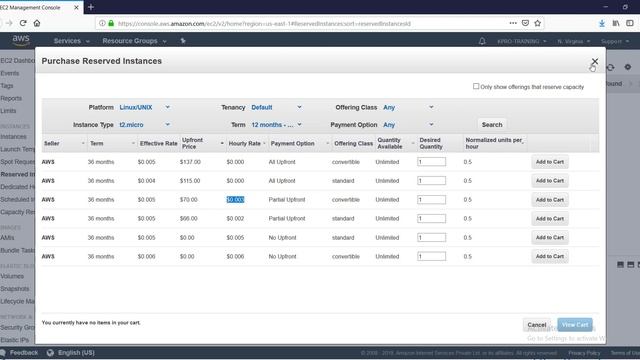Sort by Quantity Available column
This screenshot has height=360, width=640.
pos(396,143)
